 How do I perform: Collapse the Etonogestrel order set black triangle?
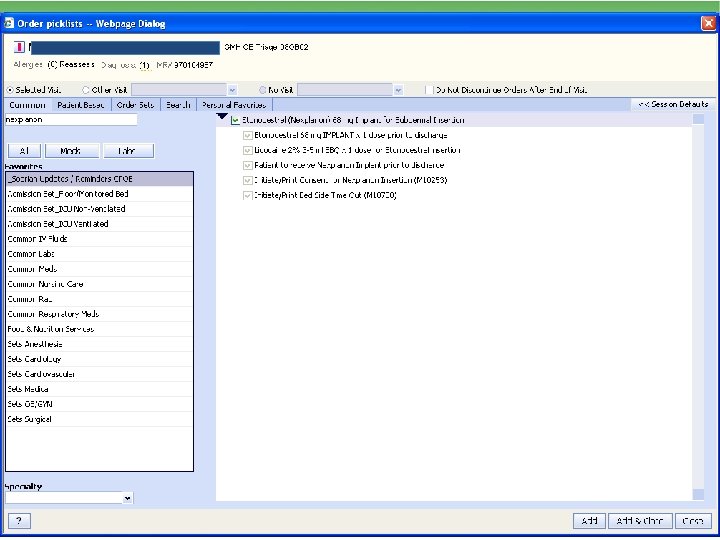point(222,117)
